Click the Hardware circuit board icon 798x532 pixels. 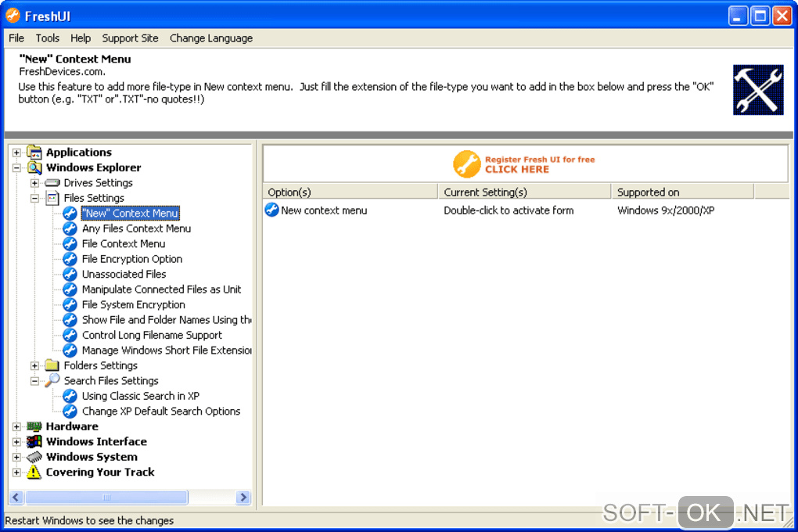click(34, 426)
